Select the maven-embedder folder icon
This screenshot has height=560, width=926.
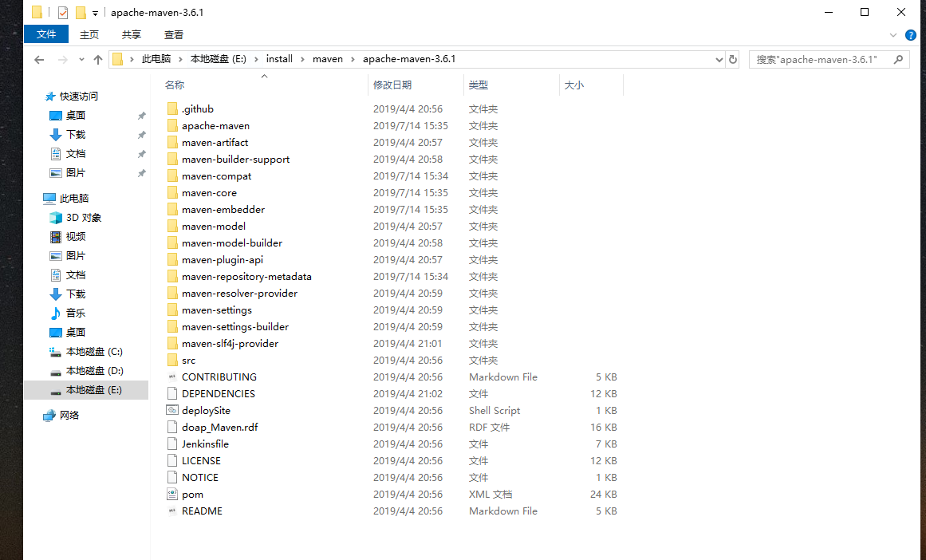tap(172, 209)
